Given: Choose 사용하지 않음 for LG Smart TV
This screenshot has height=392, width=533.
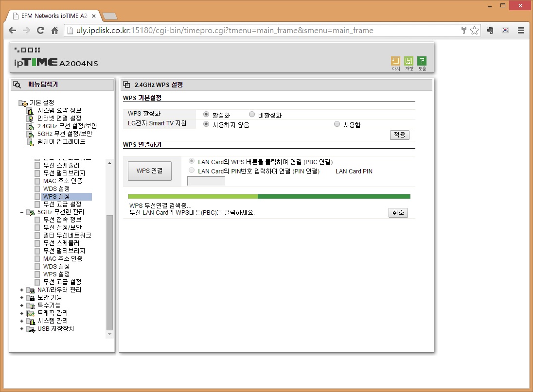Looking at the screenshot, I should tap(206, 124).
